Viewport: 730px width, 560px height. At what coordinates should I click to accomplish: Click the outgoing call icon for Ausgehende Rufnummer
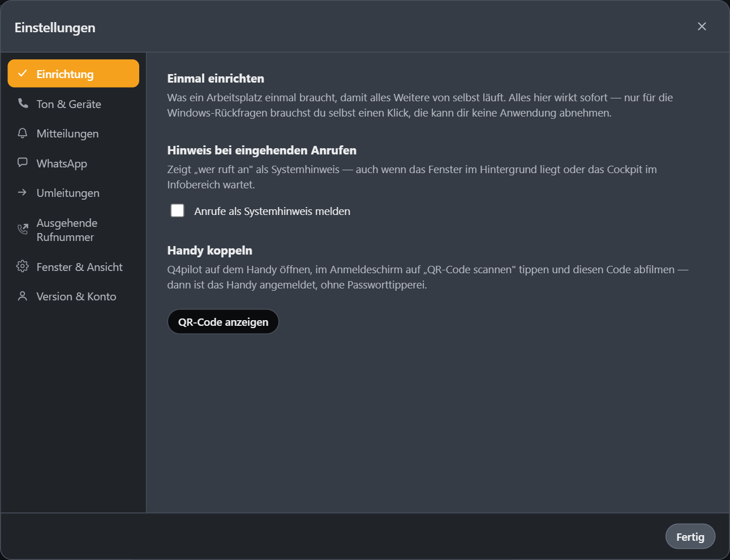tap(23, 229)
